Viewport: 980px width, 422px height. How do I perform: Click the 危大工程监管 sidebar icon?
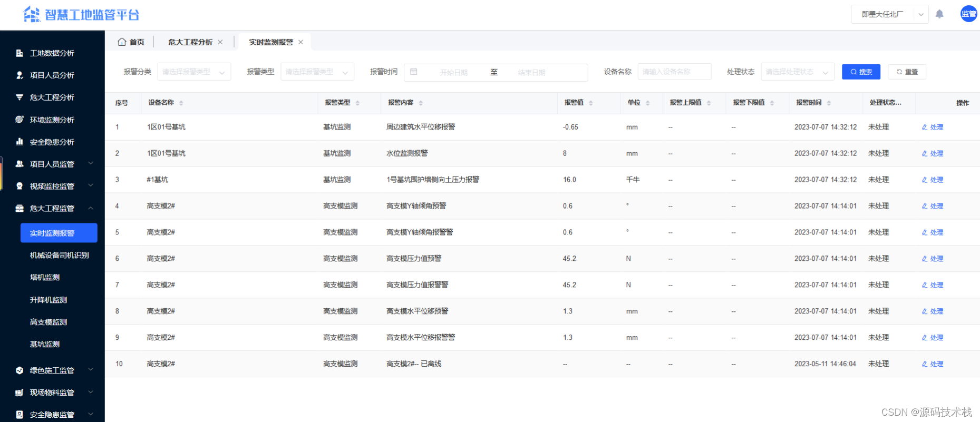pos(20,209)
